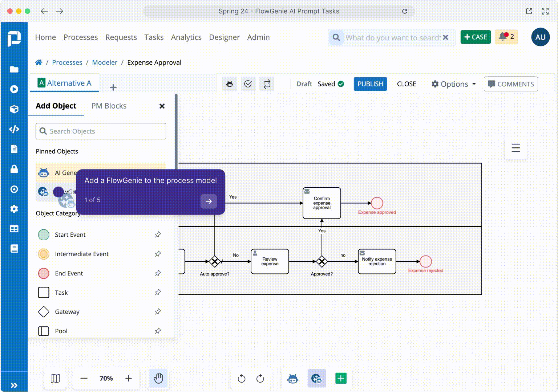Toggle the hand pan tool
The height and width of the screenshot is (392, 558).
point(158,379)
